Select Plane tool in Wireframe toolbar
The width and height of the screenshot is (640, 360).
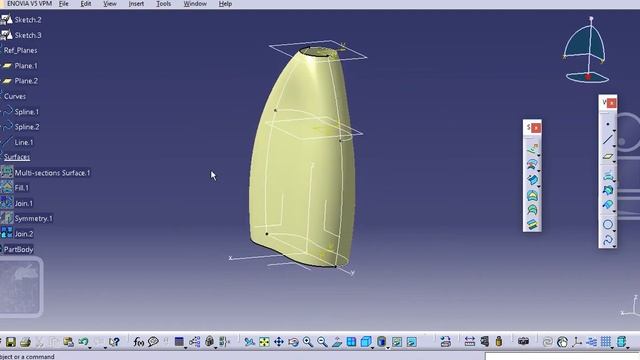click(x=608, y=156)
